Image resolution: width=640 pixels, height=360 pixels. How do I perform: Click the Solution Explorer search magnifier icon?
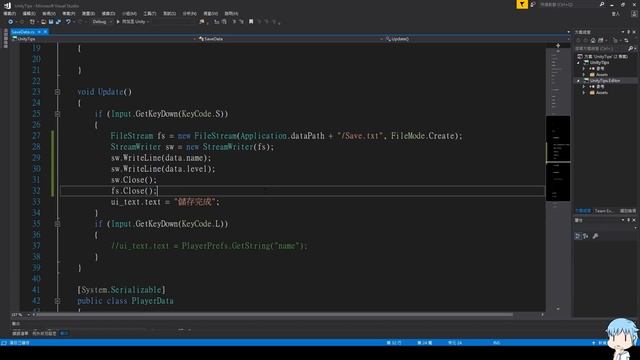pyautogui.click(x=631, y=49)
